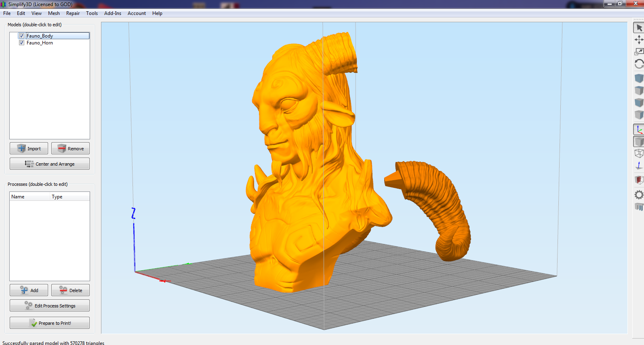
Task: Click the Simplify3D title bar app icon
Action: (x=4, y=4)
